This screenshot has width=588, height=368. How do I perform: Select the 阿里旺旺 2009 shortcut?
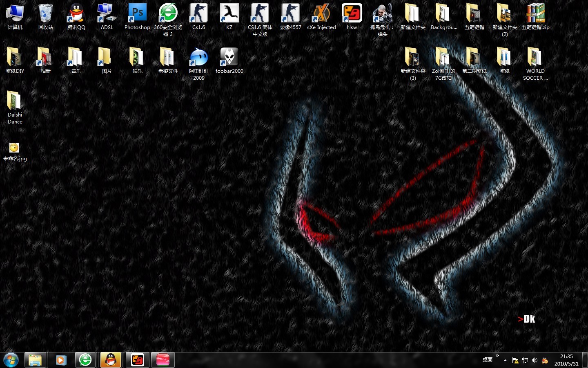198,64
